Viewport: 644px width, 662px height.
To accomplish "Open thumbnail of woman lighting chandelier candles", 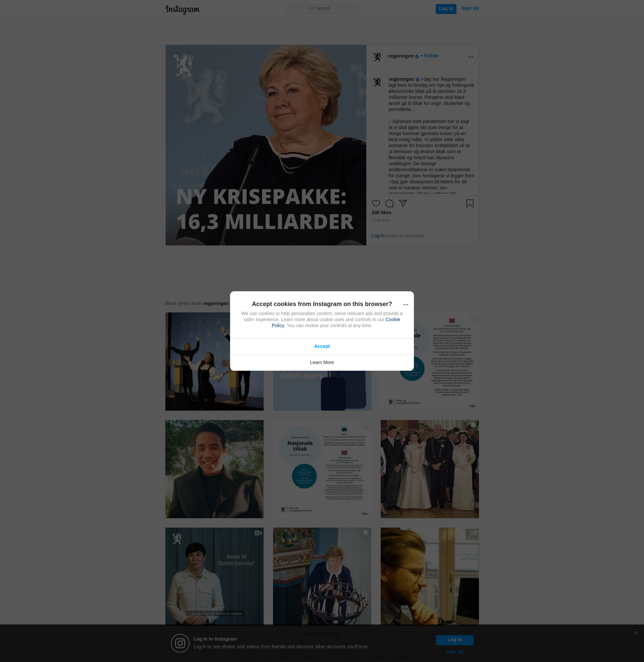I will coord(322,577).
